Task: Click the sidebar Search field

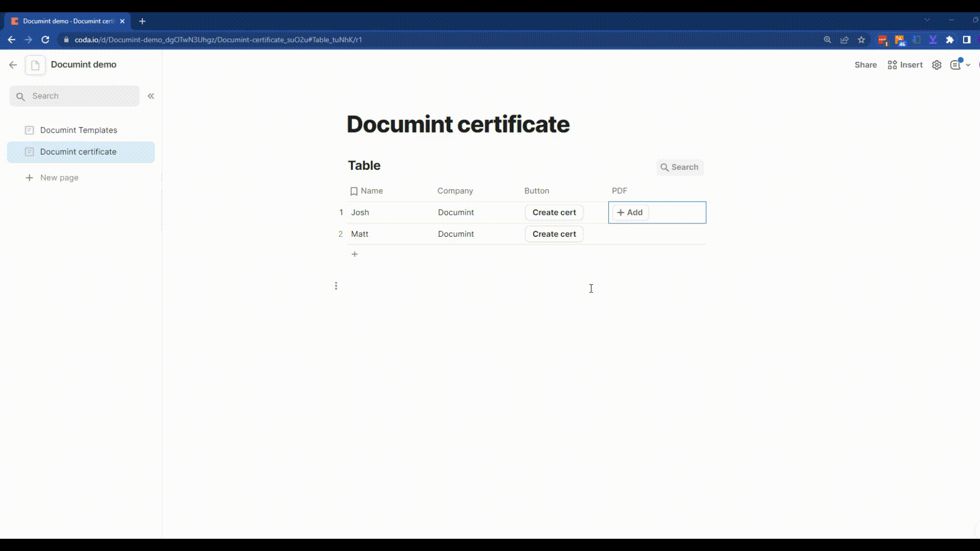Action: [75, 96]
